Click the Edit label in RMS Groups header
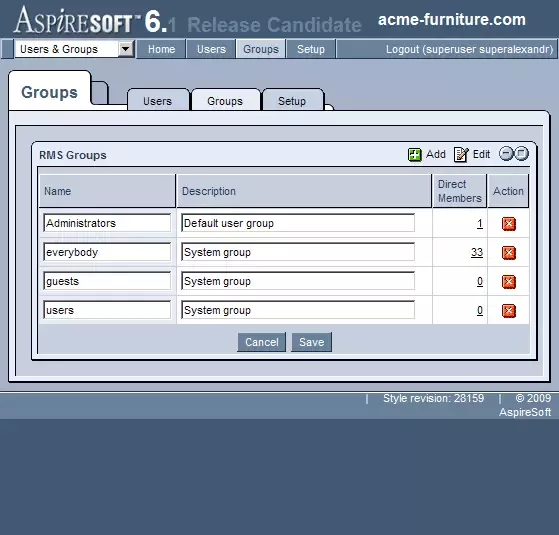559x535 pixels. [481, 154]
